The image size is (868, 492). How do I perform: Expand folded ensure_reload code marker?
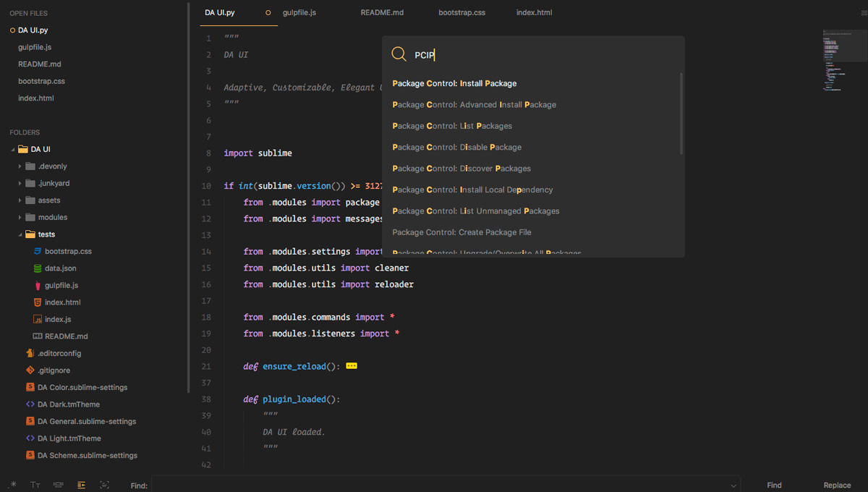click(x=352, y=366)
